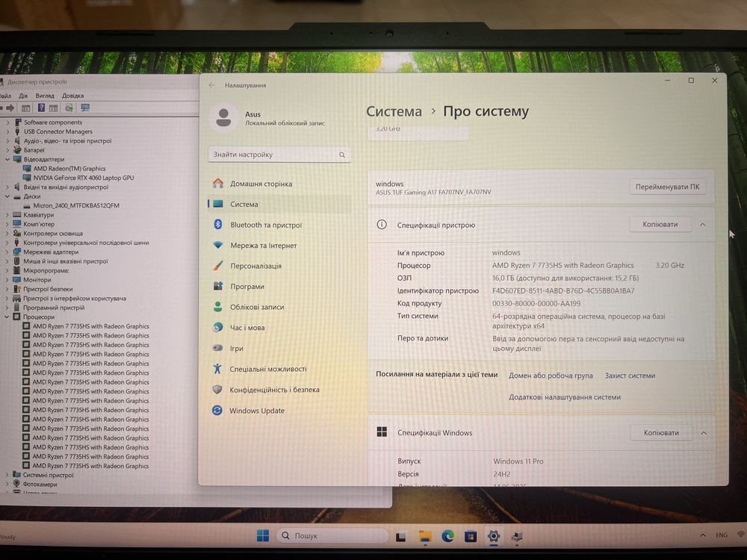This screenshot has height=560, width=747.
Task: Expand Батареї node in Device Manager
Action: tap(7, 150)
